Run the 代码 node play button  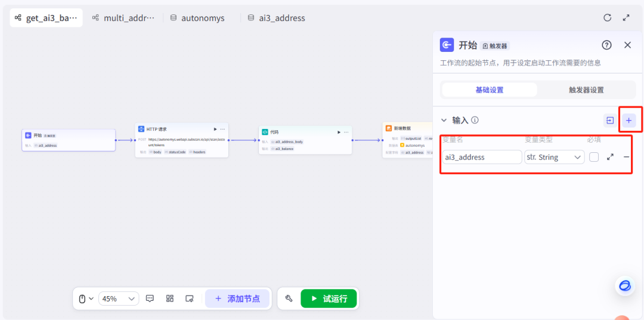[x=339, y=132]
